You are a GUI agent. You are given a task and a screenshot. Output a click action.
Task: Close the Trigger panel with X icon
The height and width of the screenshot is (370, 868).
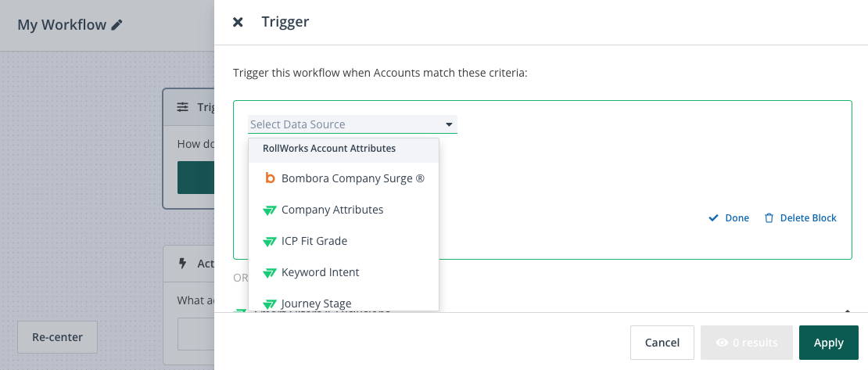[238, 22]
